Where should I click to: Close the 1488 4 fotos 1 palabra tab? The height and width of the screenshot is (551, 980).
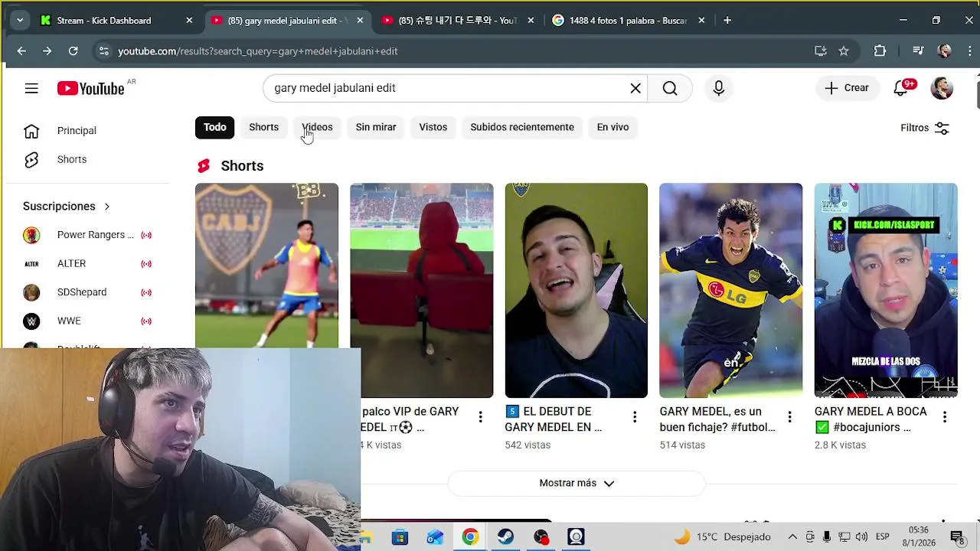(701, 21)
